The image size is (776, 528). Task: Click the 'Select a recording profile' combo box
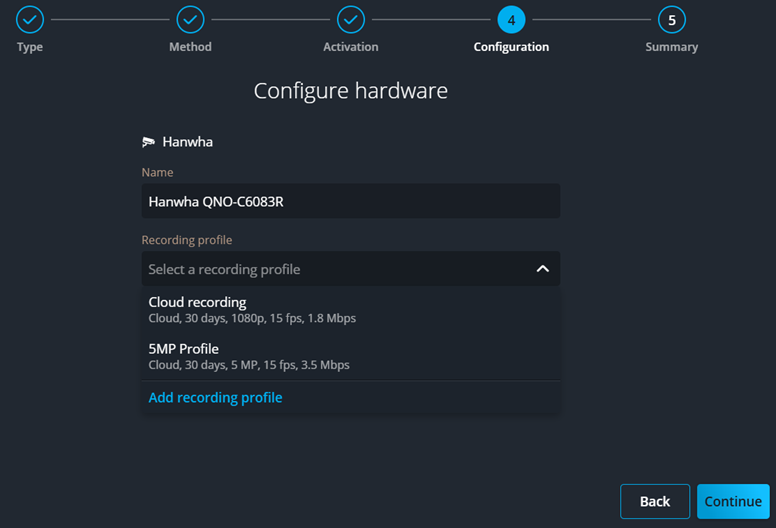coord(330,269)
